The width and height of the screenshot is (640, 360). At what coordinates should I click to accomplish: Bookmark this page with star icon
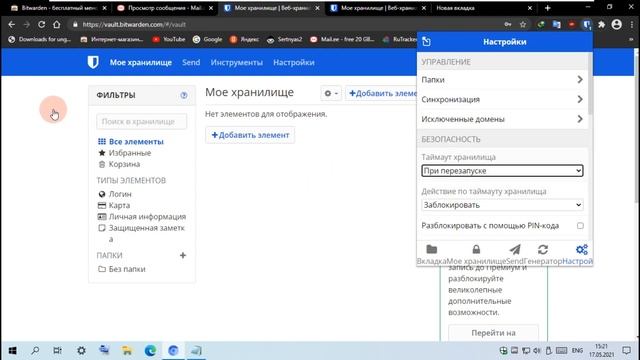coord(523,24)
